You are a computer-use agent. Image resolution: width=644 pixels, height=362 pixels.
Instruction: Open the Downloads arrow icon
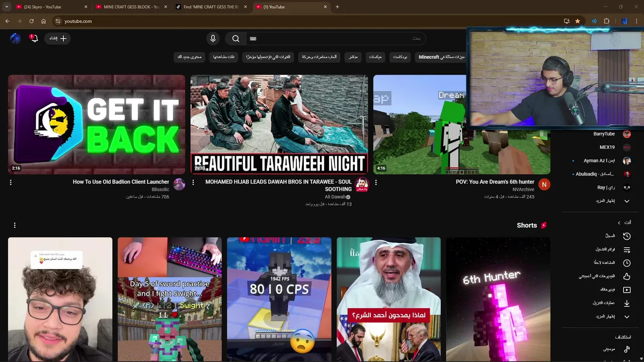627,303
